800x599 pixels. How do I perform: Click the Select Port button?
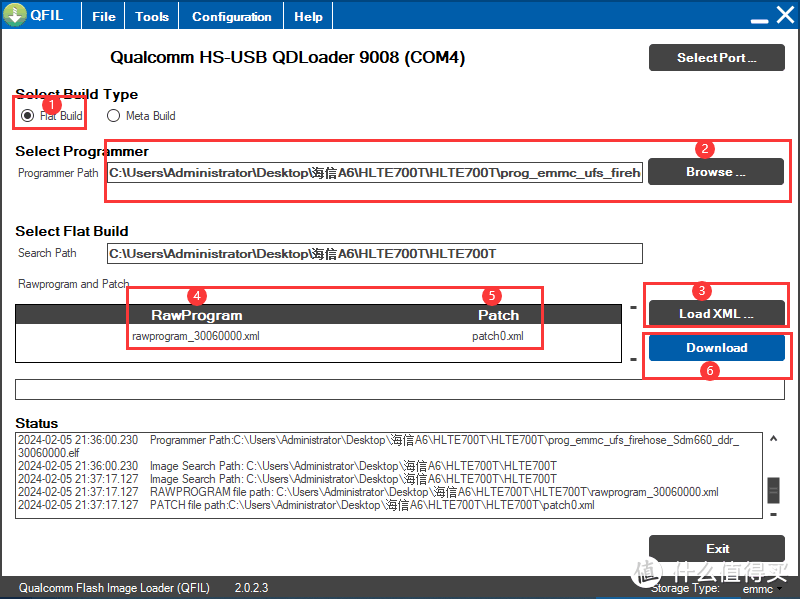tap(716, 58)
